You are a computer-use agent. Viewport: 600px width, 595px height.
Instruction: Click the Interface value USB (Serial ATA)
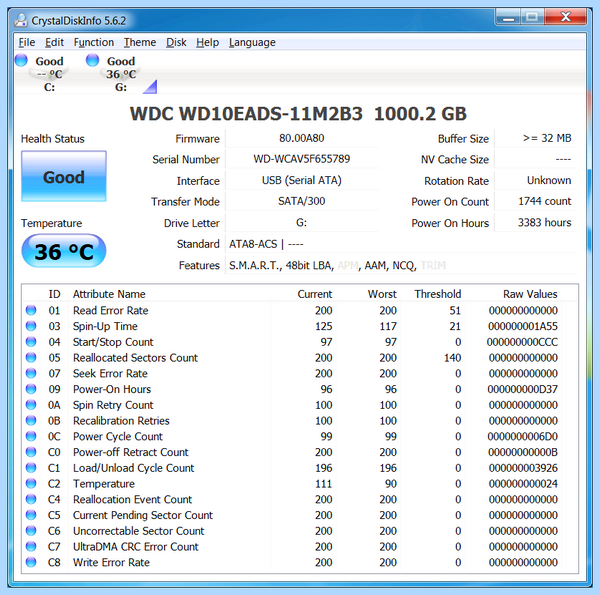[302, 180]
